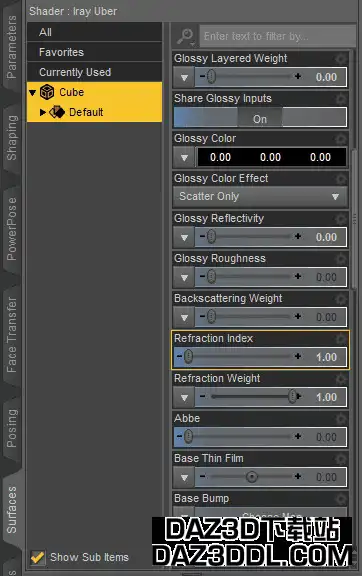The image size is (362, 576).
Task: Open Glossy Layered Weight map dropdown arrow
Action: click(184, 78)
